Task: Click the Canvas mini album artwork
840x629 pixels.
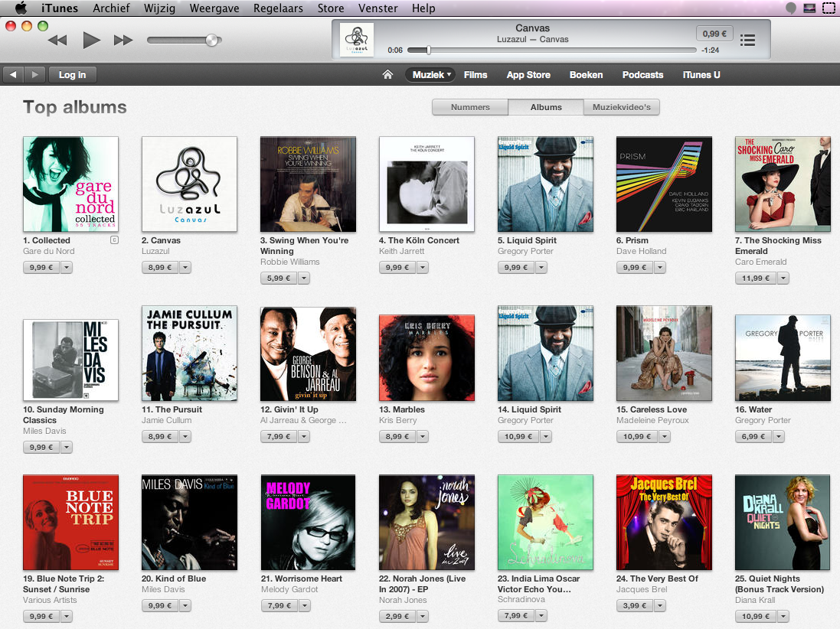Action: click(356, 40)
